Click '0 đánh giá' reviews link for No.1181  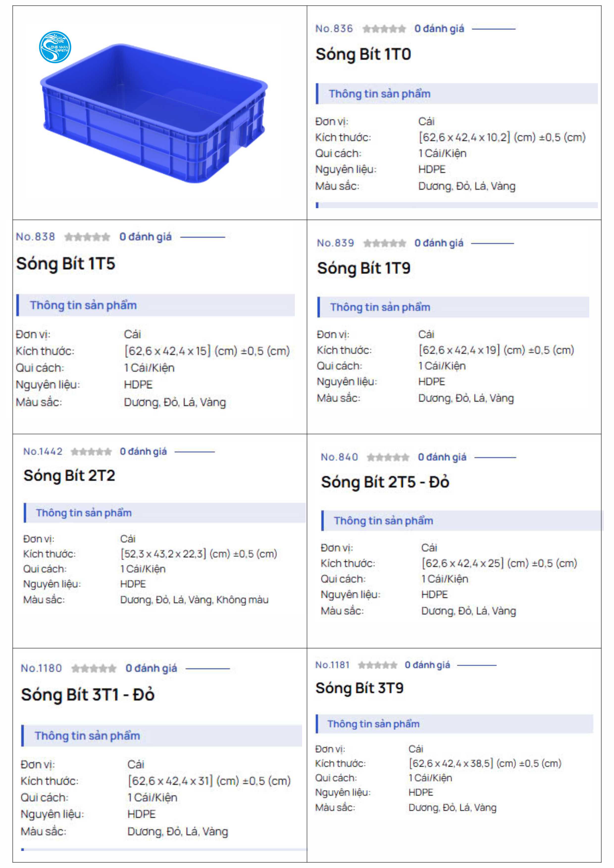(427, 665)
